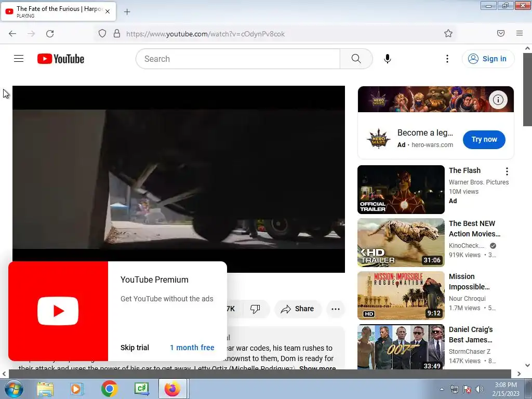Image resolution: width=532 pixels, height=399 pixels.
Task: Open ad info icon on Hero Wars banner
Action: point(498,100)
